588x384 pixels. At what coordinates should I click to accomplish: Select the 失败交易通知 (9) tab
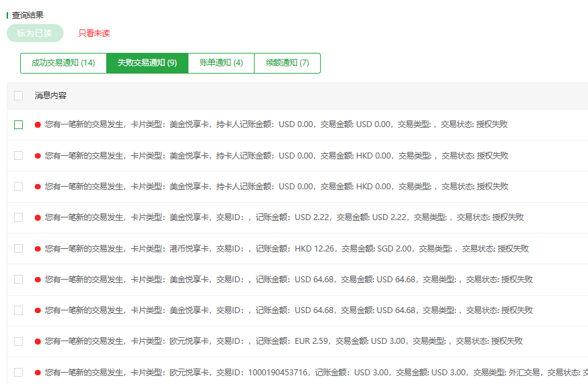(x=148, y=63)
